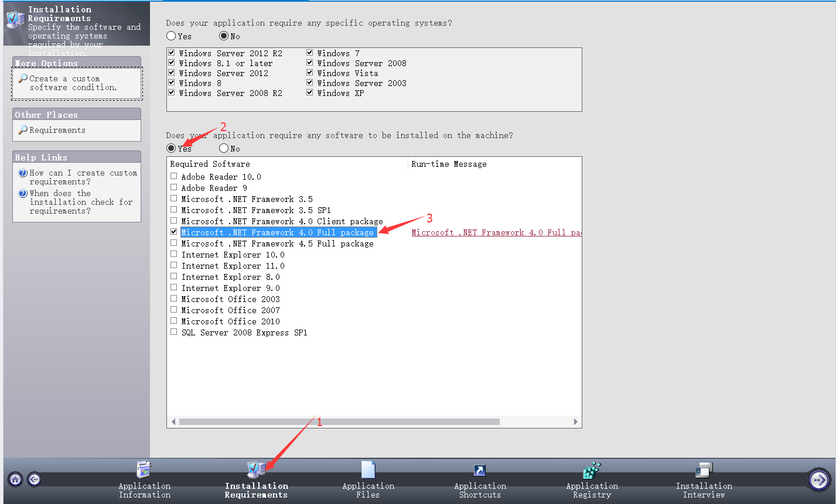Open the Requirements link under Other Places
Viewport: 836px width, 504px height.
pyautogui.click(x=57, y=130)
